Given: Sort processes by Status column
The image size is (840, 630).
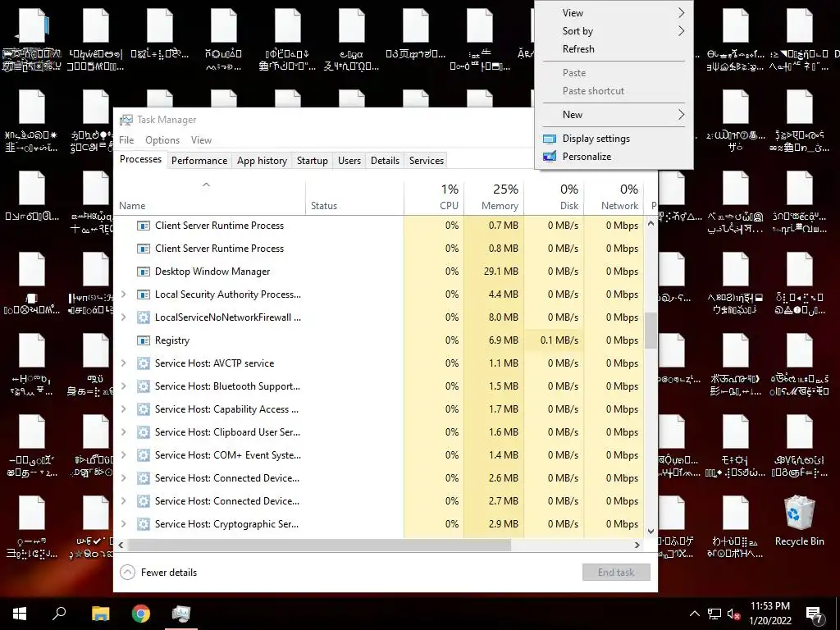Looking at the screenshot, I should point(354,199).
